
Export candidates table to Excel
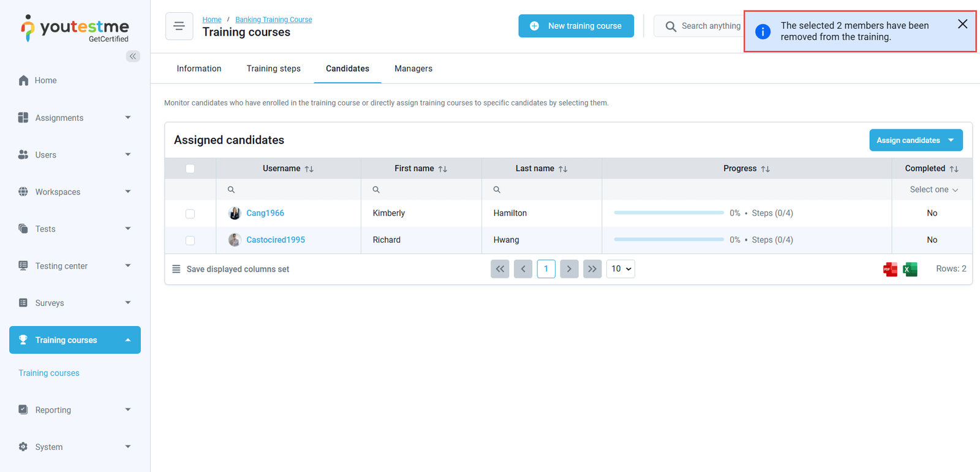click(x=910, y=269)
